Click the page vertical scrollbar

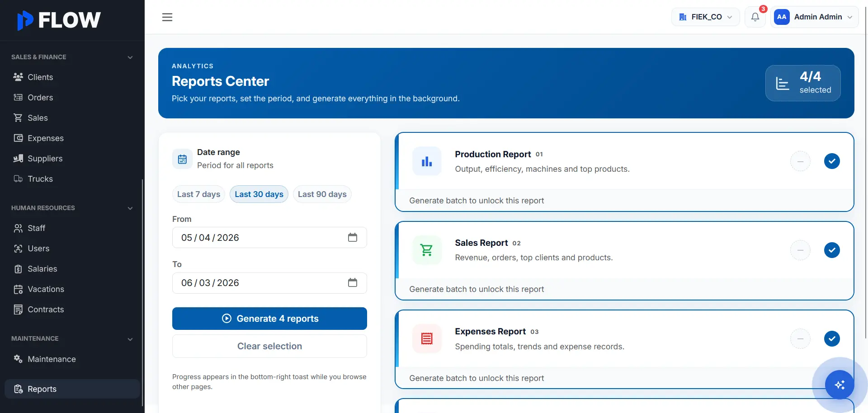click(x=866, y=172)
